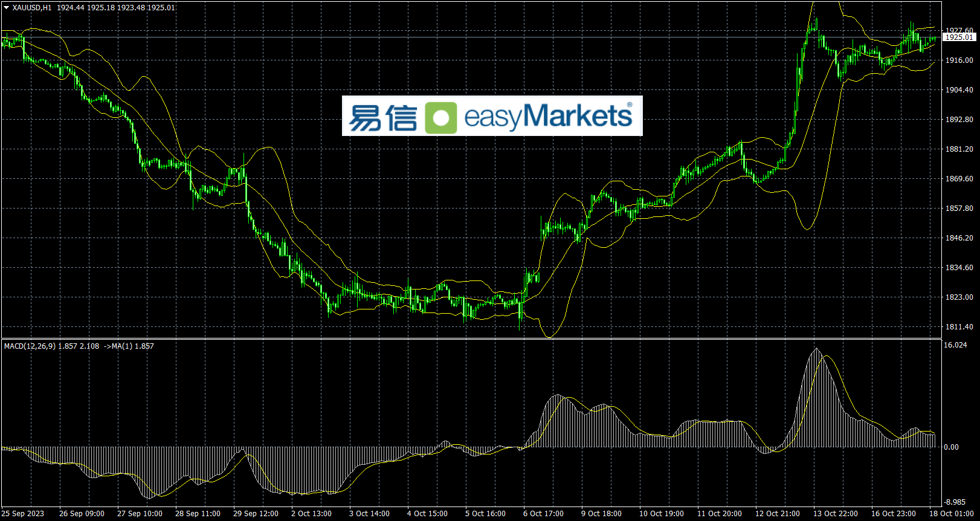Click the OHLC values 1924.44 1925.18 1923.48 1925.01
The image size is (980, 521).
click(x=116, y=8)
